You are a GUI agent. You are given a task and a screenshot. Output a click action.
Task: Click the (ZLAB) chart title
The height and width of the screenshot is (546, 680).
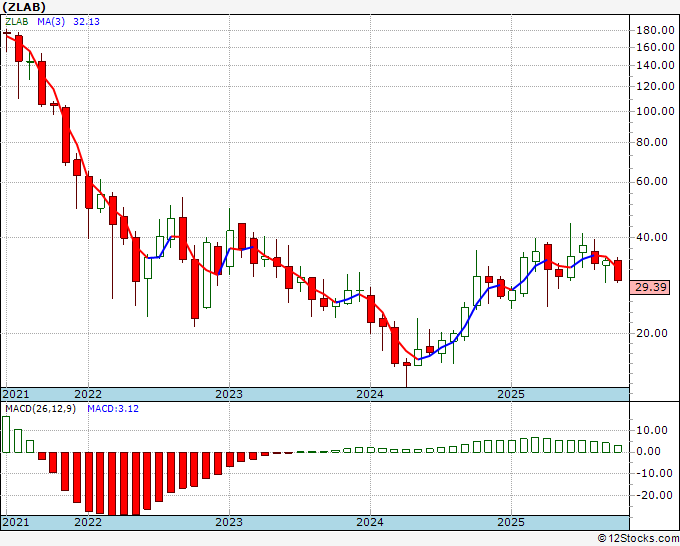point(24,7)
